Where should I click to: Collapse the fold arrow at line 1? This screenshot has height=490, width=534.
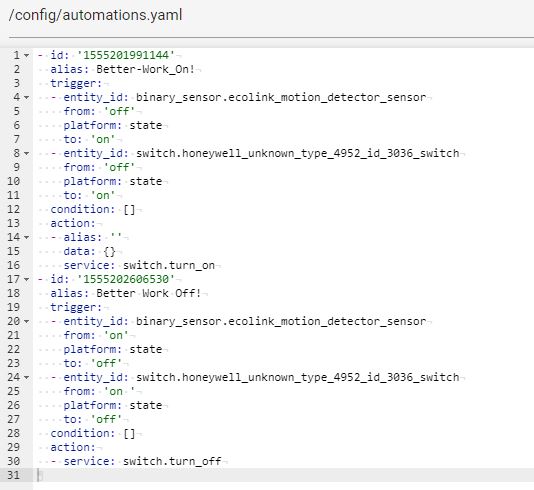(27, 56)
